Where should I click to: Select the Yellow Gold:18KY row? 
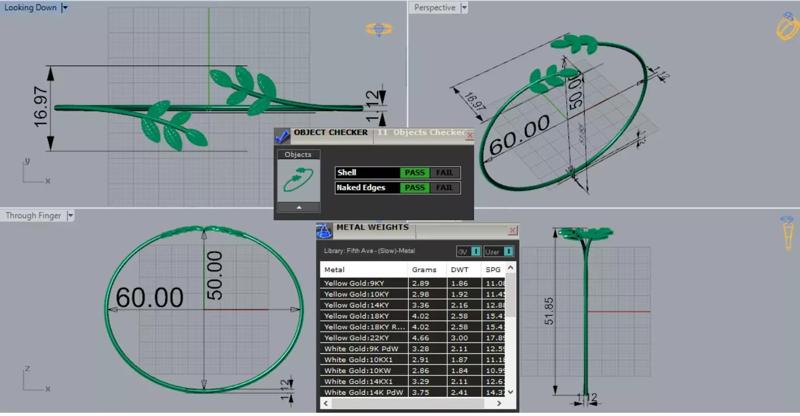point(413,316)
